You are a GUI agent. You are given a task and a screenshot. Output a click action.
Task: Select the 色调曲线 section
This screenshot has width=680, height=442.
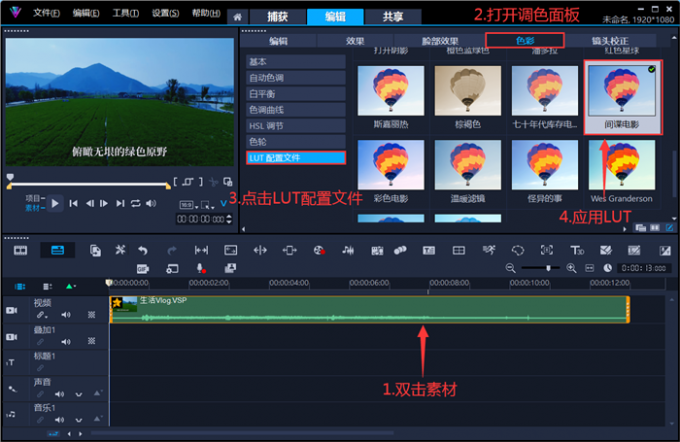[296, 110]
